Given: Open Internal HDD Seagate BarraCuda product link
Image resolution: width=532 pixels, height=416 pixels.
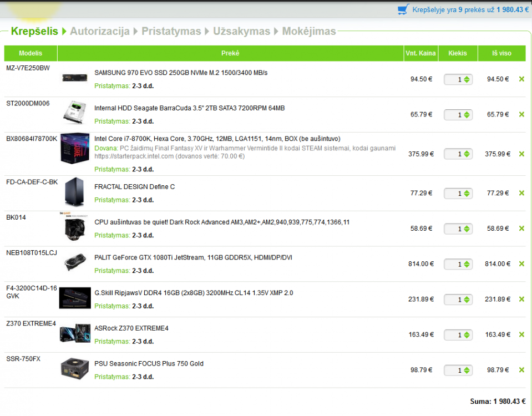Looking at the screenshot, I should [190, 108].
